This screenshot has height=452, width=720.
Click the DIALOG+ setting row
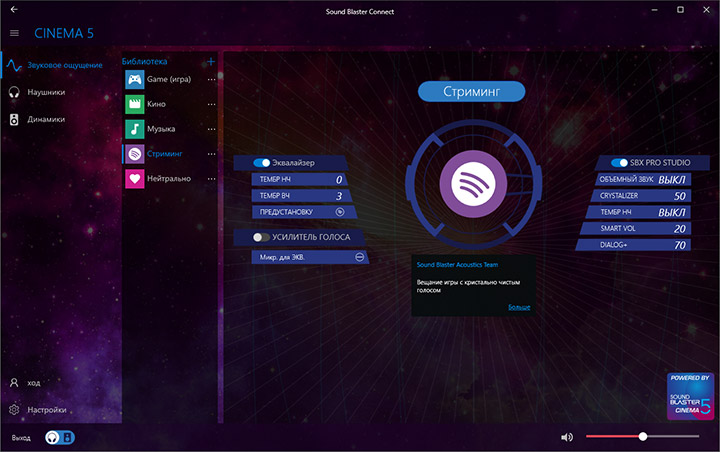633,245
